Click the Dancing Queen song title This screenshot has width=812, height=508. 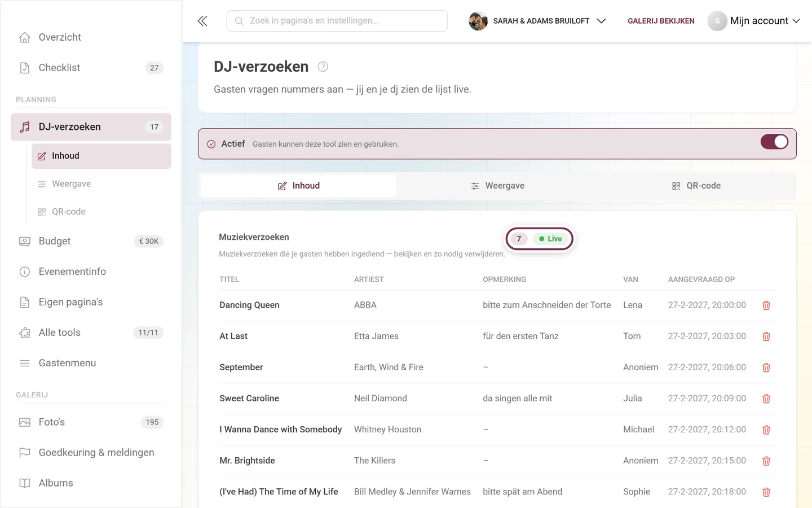[x=249, y=305]
